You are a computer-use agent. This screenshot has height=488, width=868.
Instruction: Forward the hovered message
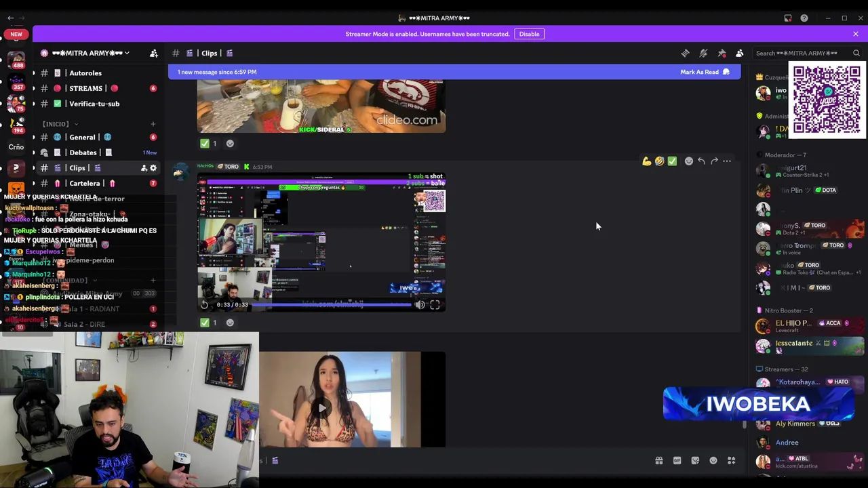click(714, 161)
